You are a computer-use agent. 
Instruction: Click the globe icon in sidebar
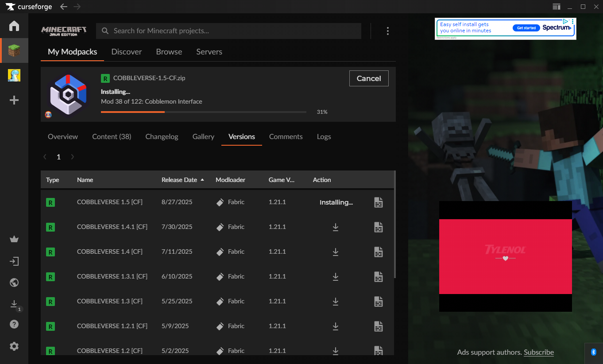coord(14,283)
